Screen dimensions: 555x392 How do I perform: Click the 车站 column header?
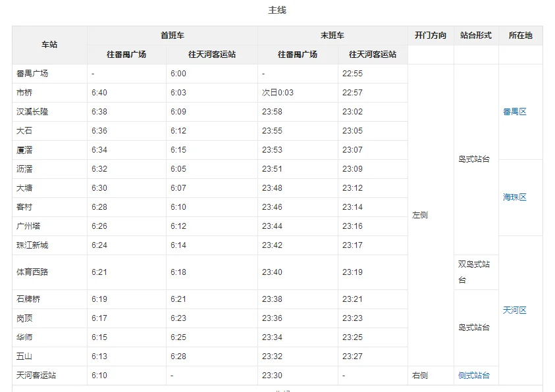point(49,44)
